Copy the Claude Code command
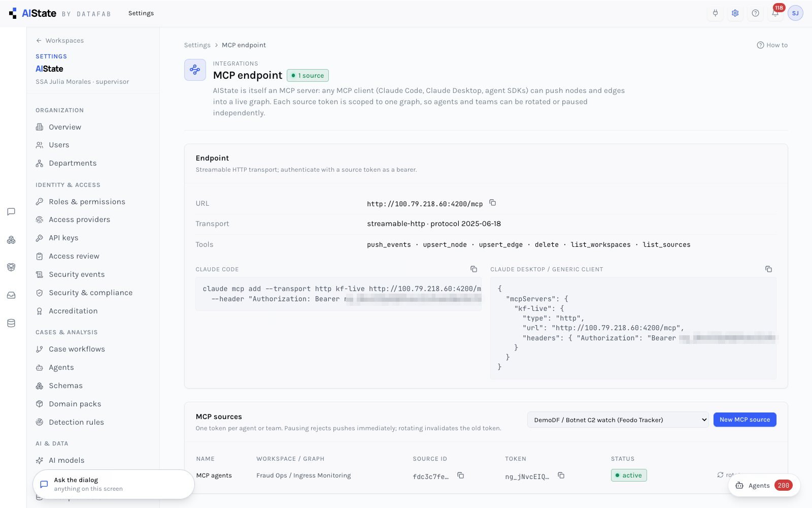 (473, 269)
